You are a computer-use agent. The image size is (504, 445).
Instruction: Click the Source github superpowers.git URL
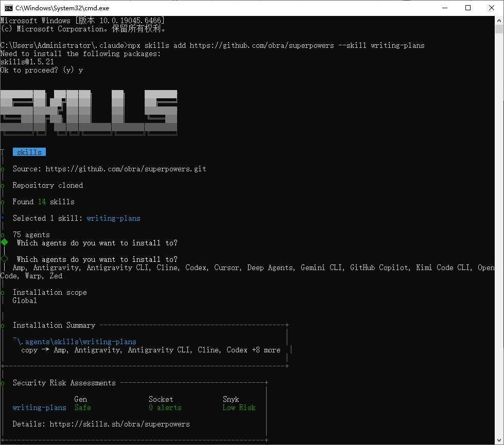(126, 169)
